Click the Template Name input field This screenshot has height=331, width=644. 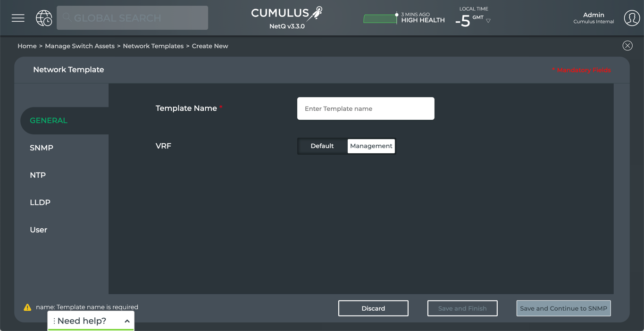pos(366,108)
